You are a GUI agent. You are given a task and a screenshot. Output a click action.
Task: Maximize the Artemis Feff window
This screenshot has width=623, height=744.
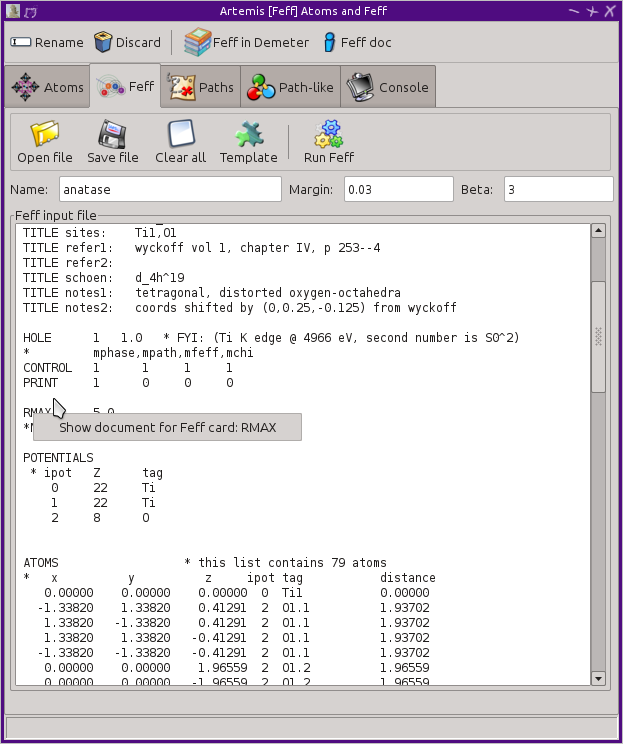[592, 11]
